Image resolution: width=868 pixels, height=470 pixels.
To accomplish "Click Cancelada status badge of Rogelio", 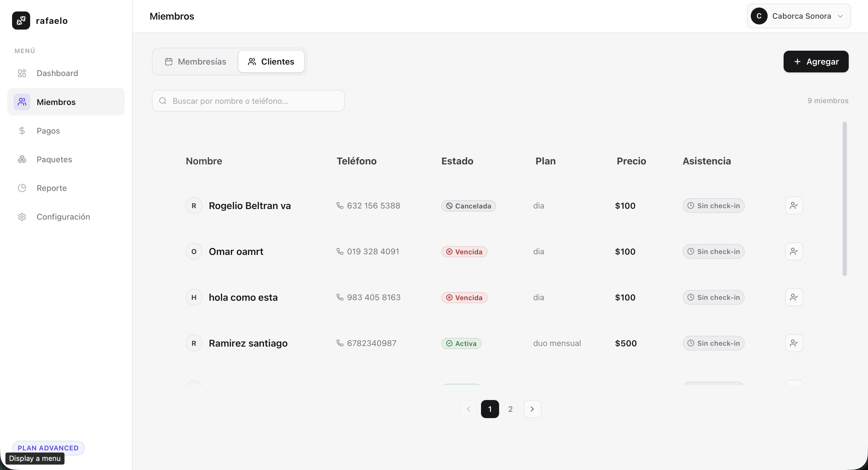I will pyautogui.click(x=468, y=206).
